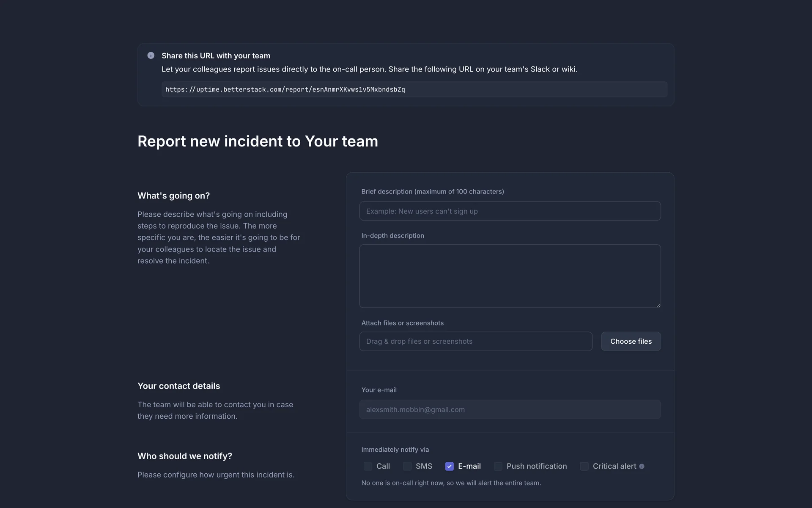Select the Your e-mail field
This screenshot has width=812, height=508.
510,409
